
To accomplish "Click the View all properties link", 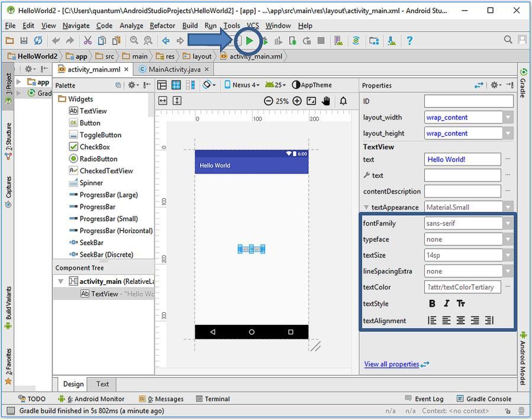I will (391, 364).
